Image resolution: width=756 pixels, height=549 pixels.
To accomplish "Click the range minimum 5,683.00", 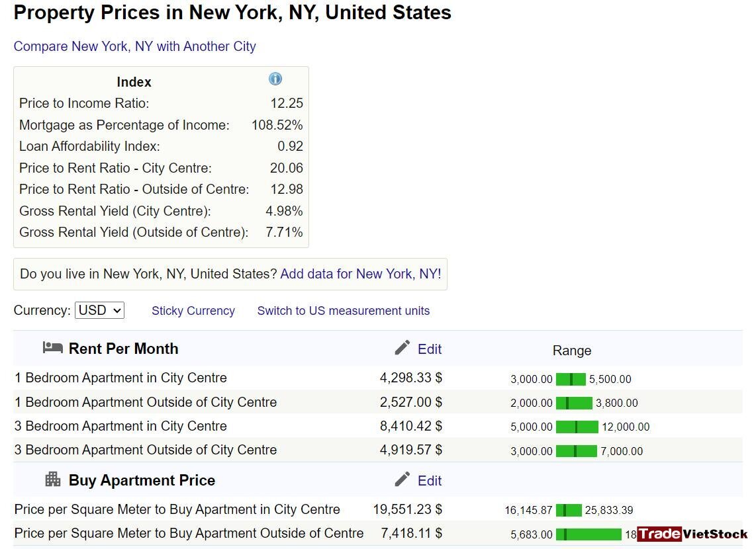I will point(532,534).
